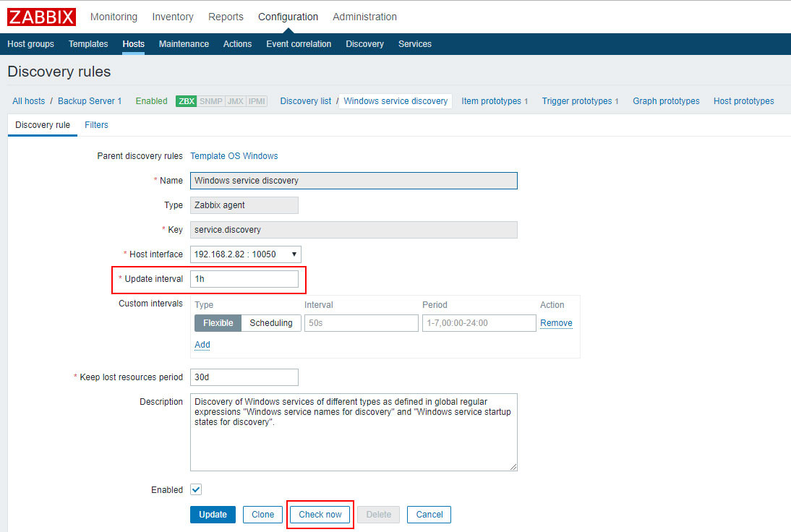Open the All hosts breadcrumb link

tap(28, 101)
